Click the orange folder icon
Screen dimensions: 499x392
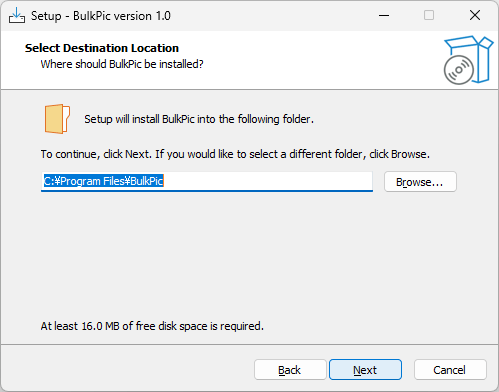pyautogui.click(x=57, y=119)
